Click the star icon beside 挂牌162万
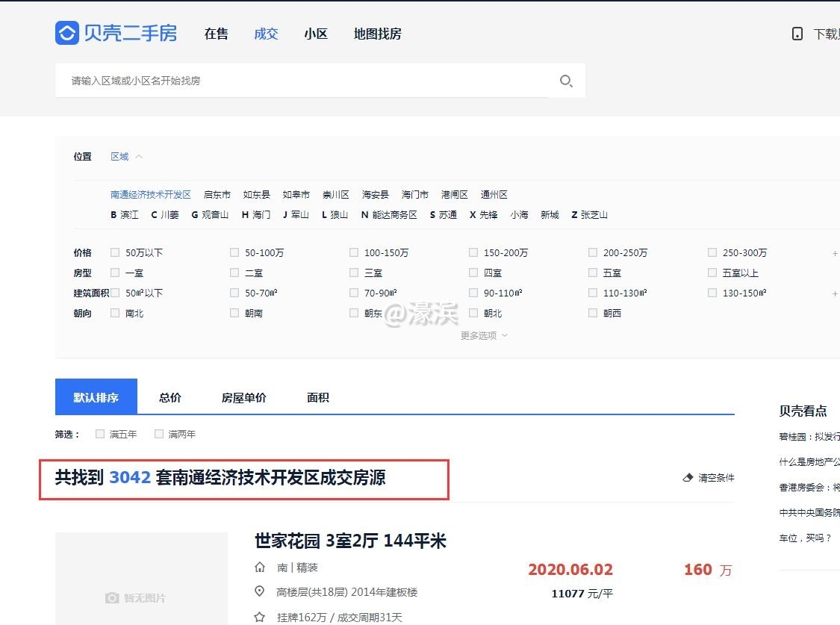Image resolution: width=840 pixels, height=625 pixels. [259, 617]
